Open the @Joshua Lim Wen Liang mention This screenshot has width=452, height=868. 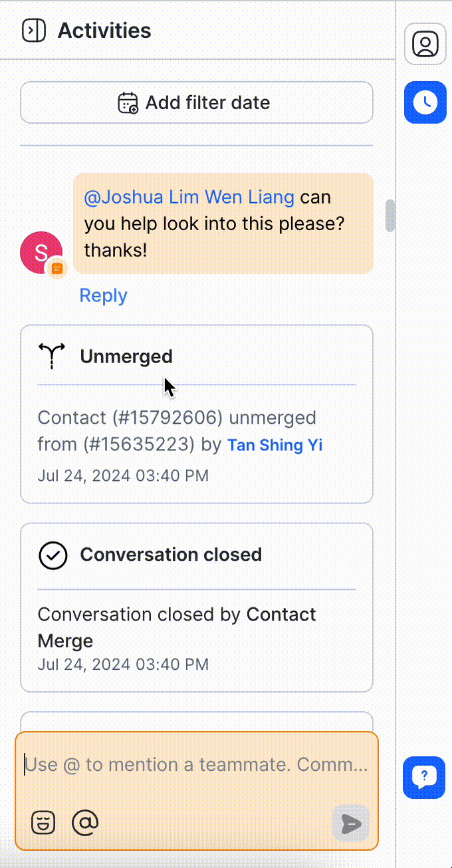tap(189, 198)
